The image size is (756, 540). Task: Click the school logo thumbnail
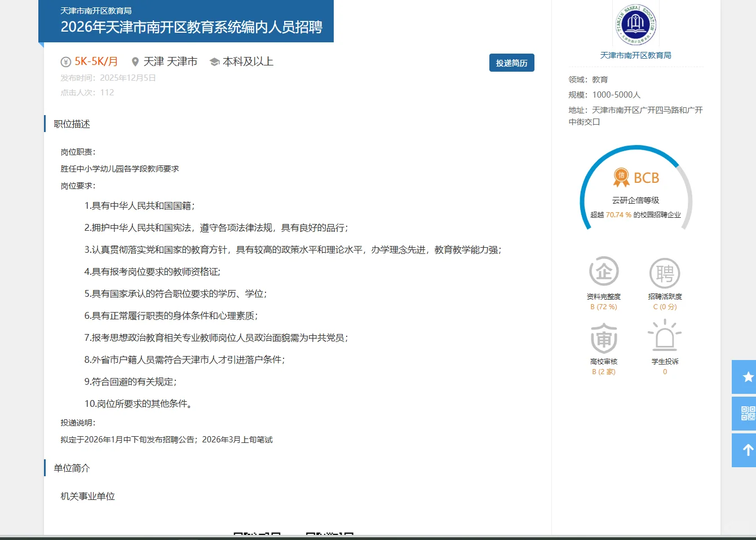point(635,24)
